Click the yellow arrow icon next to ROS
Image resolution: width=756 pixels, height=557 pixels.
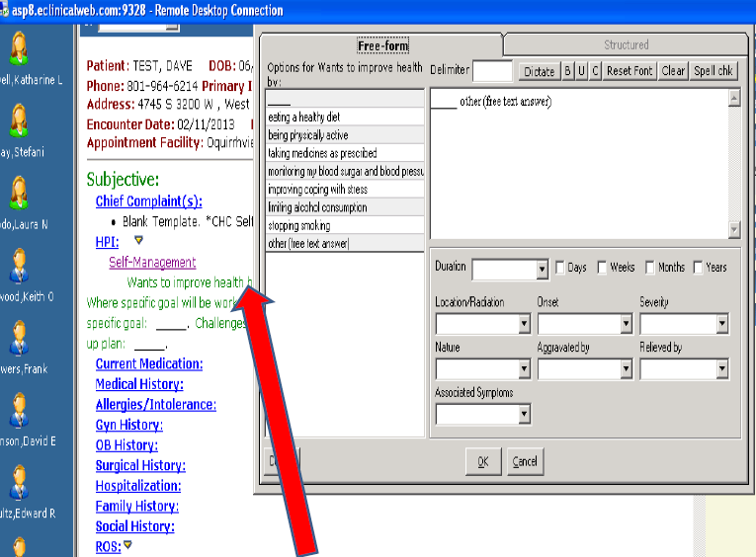pyautogui.click(x=127, y=545)
